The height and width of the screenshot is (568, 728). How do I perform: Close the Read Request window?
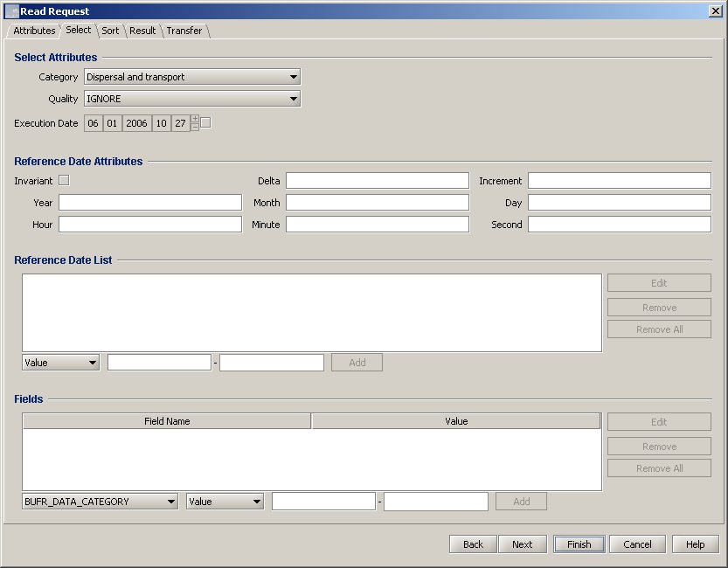[716, 10]
